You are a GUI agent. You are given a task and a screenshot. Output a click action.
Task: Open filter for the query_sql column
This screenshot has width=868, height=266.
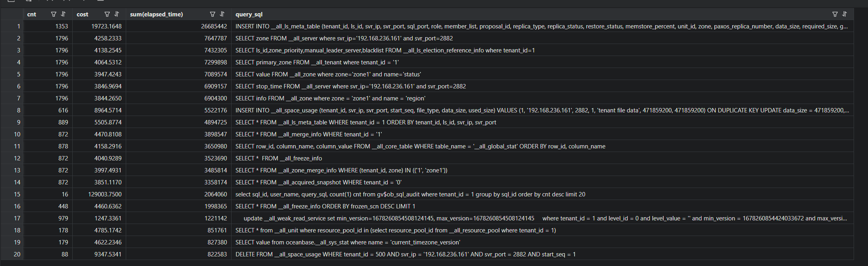(835, 14)
